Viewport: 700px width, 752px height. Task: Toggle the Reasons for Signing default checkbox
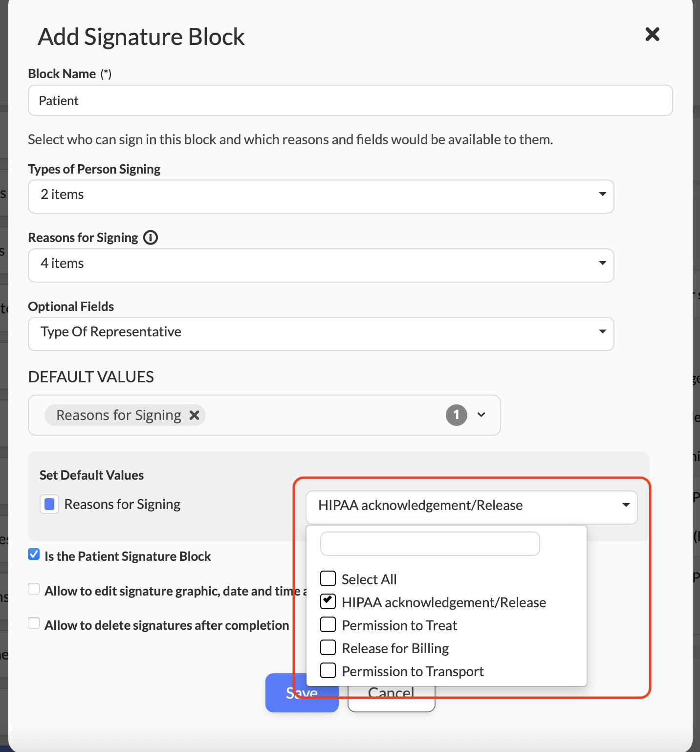point(49,504)
